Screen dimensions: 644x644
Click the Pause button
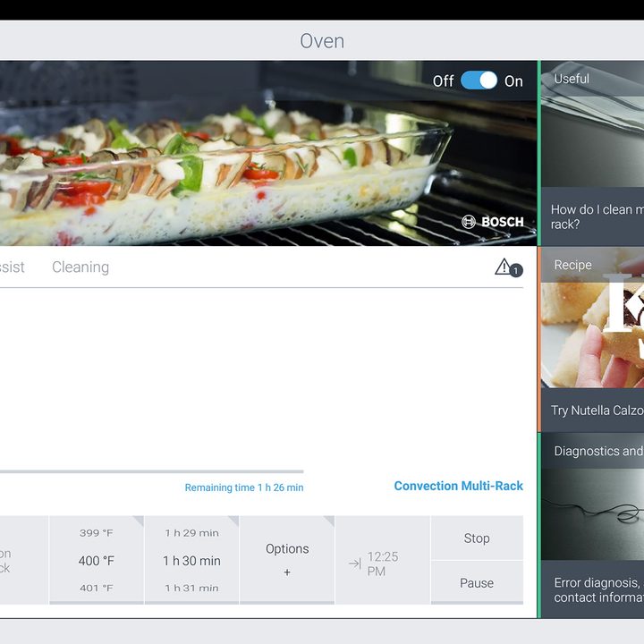tap(477, 583)
